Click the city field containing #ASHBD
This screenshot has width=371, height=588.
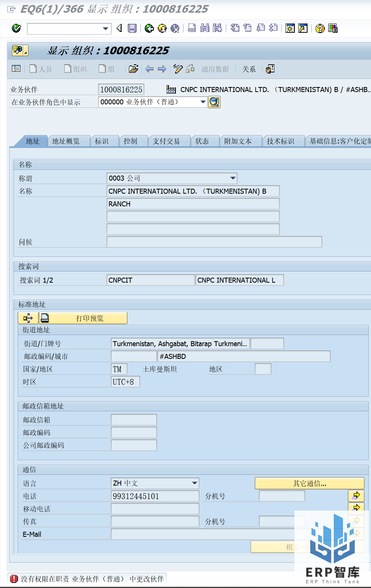click(x=244, y=357)
